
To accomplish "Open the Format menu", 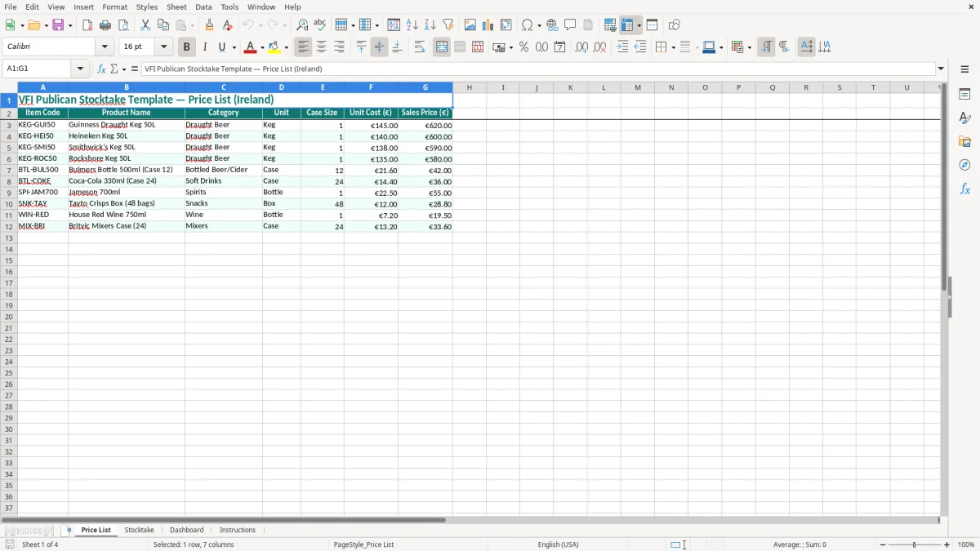I will click(x=114, y=7).
